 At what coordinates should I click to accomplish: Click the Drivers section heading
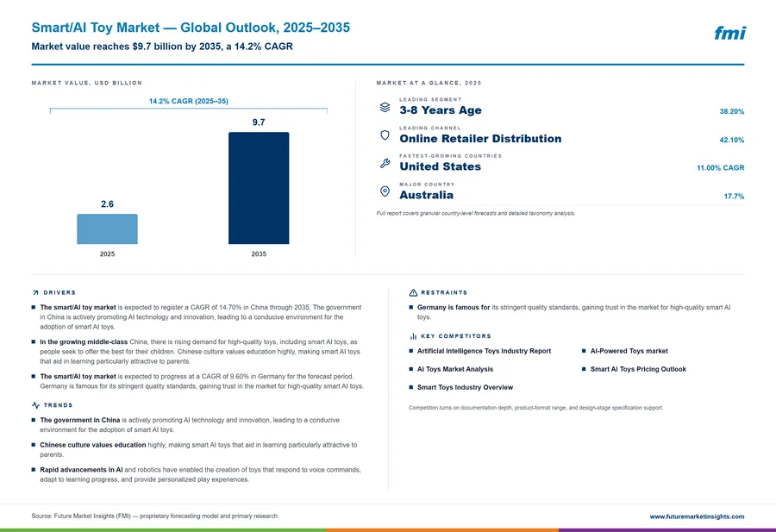tap(59, 293)
